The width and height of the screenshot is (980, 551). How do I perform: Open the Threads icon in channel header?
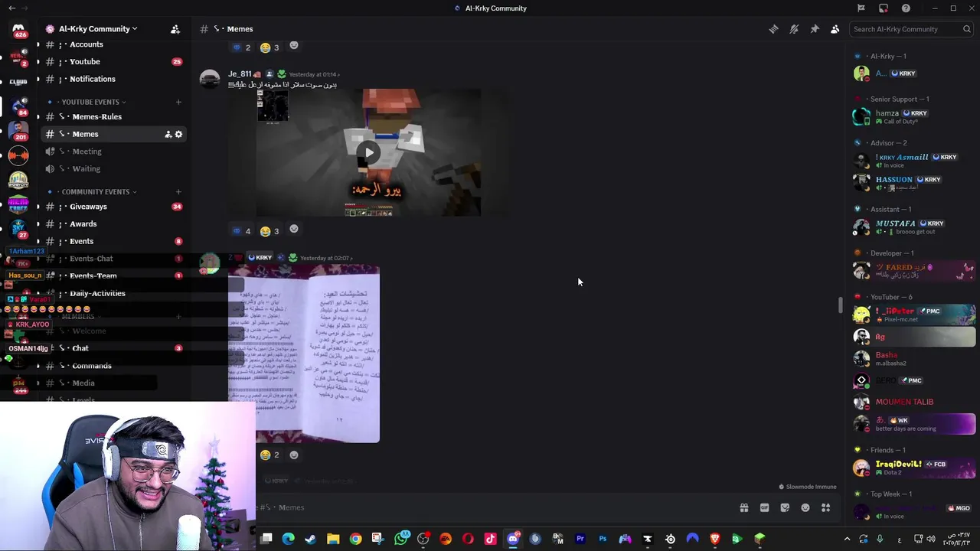point(773,29)
